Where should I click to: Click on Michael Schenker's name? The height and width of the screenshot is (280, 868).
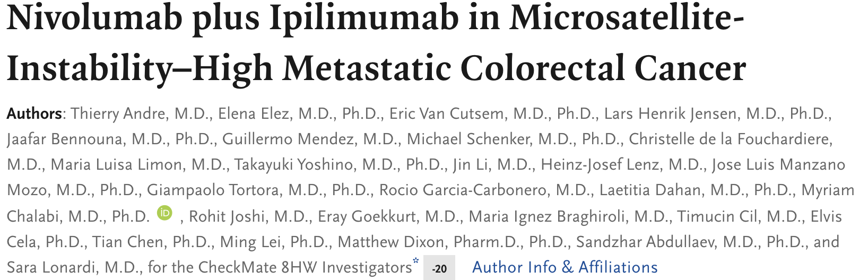click(x=468, y=139)
